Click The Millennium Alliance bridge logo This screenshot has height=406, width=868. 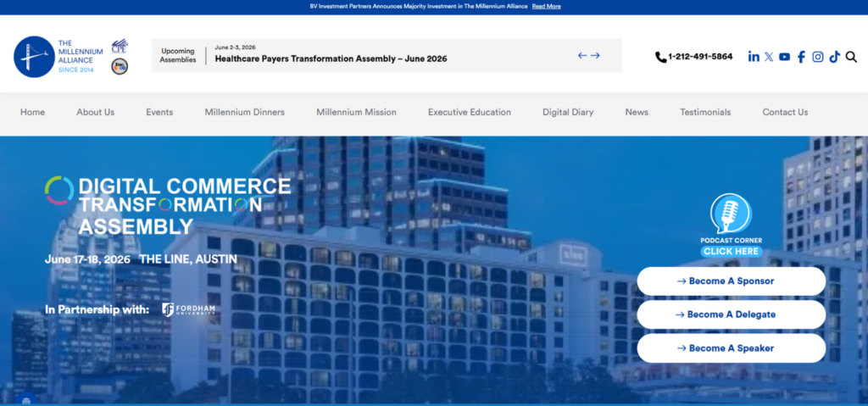point(34,57)
